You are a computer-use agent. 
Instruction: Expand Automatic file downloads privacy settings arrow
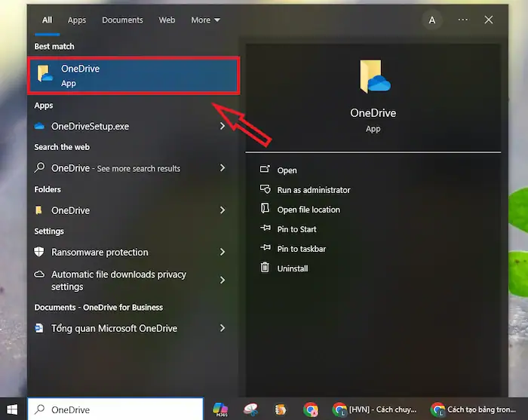point(223,281)
